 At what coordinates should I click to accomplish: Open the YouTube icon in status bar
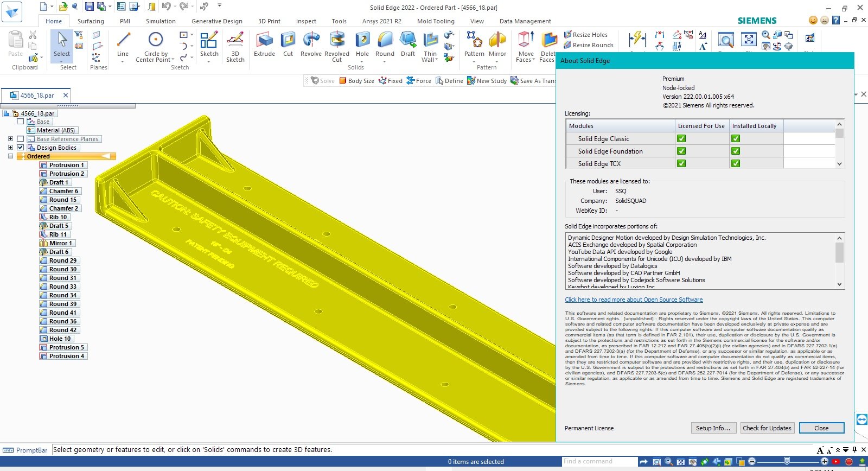pyautogui.click(x=836, y=462)
